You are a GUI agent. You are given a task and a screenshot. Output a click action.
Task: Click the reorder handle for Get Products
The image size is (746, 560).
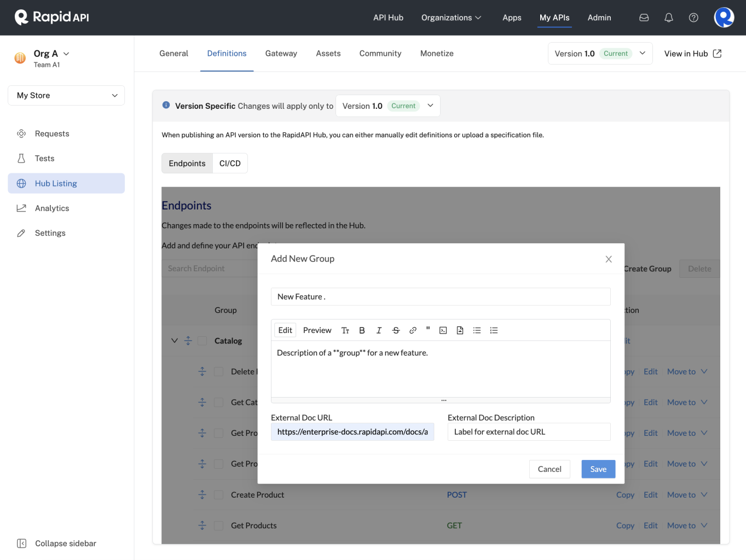coord(202,525)
